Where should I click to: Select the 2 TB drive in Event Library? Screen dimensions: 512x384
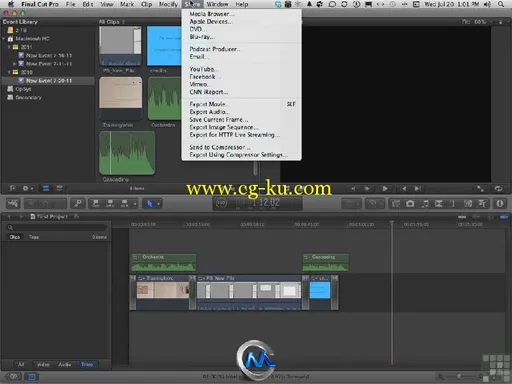click(x=17, y=30)
